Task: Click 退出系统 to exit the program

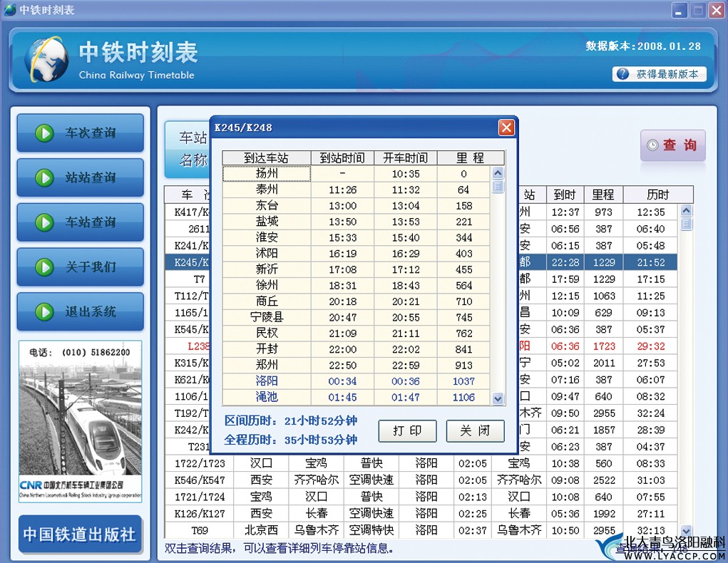Action: coord(81,311)
